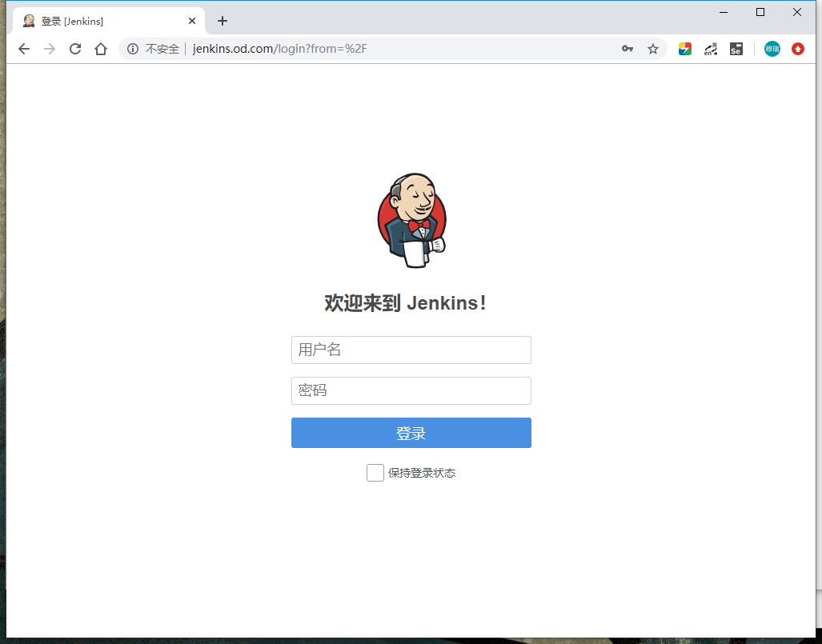Check the 保持登录状态 checkbox
Screen dimensions: 822x644
tap(375, 473)
